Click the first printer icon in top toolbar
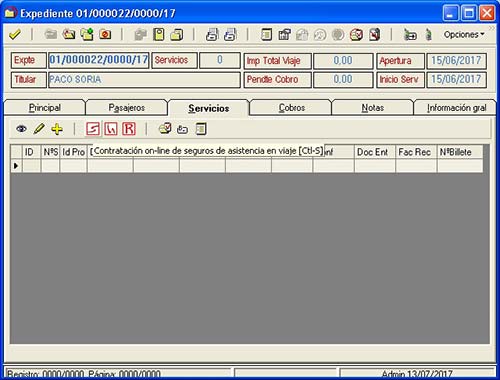 pyautogui.click(x=212, y=35)
